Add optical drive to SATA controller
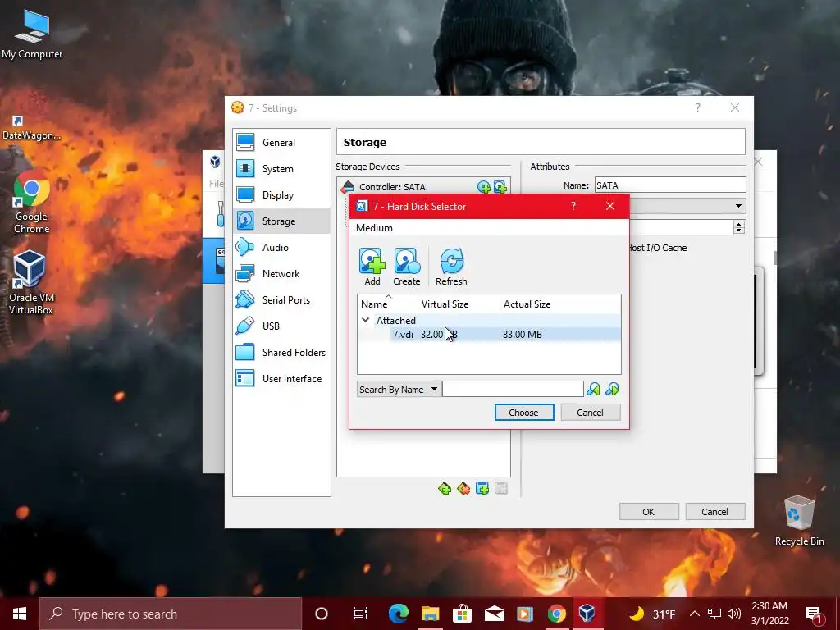 point(484,187)
